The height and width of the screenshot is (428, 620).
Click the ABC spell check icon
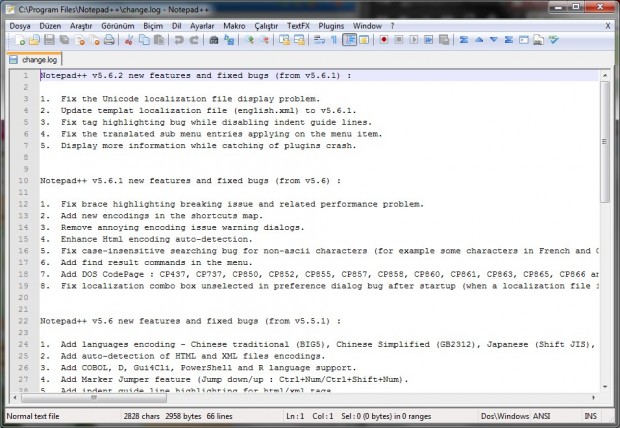coord(554,40)
